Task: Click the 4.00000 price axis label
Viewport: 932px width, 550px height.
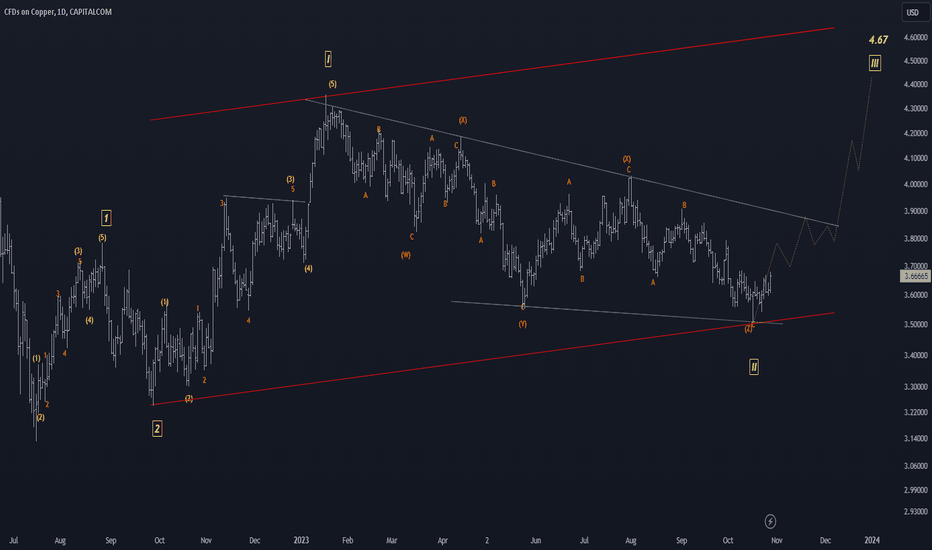Action: [x=915, y=184]
